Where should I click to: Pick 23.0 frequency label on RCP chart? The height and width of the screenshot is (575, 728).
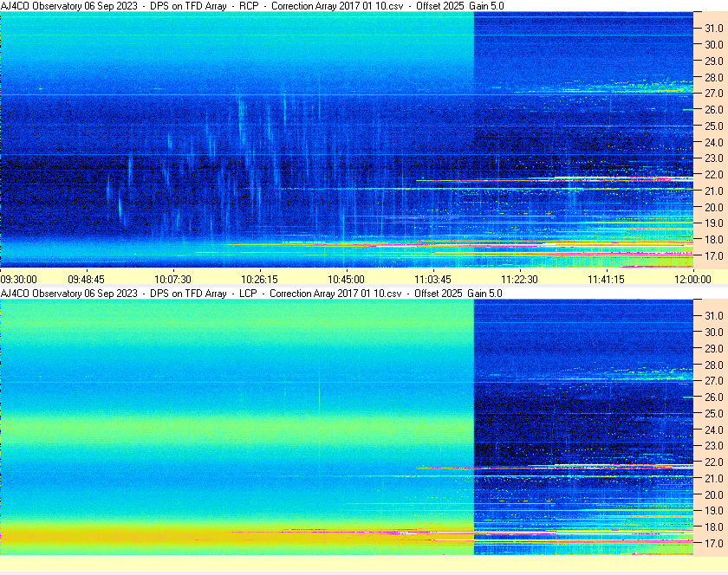click(714, 158)
